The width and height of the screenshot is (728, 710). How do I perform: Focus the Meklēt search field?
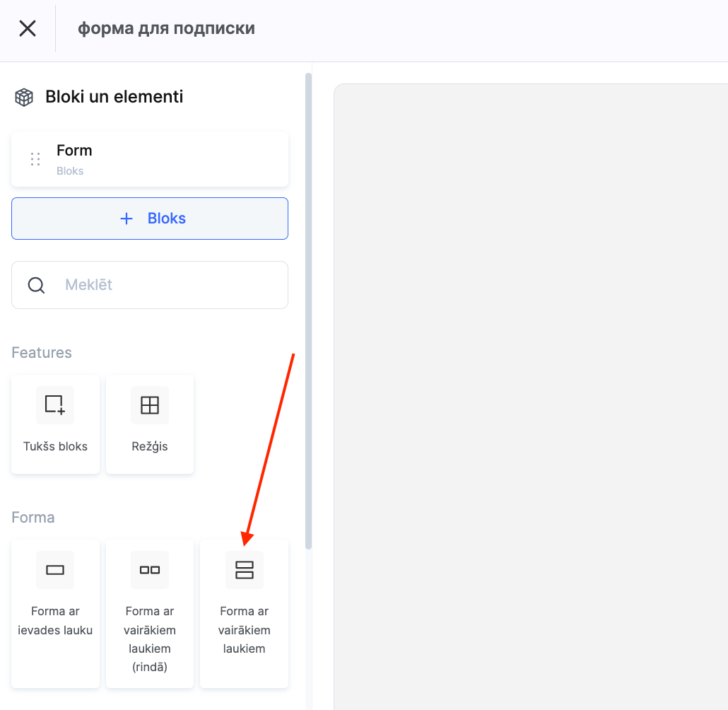170,285
